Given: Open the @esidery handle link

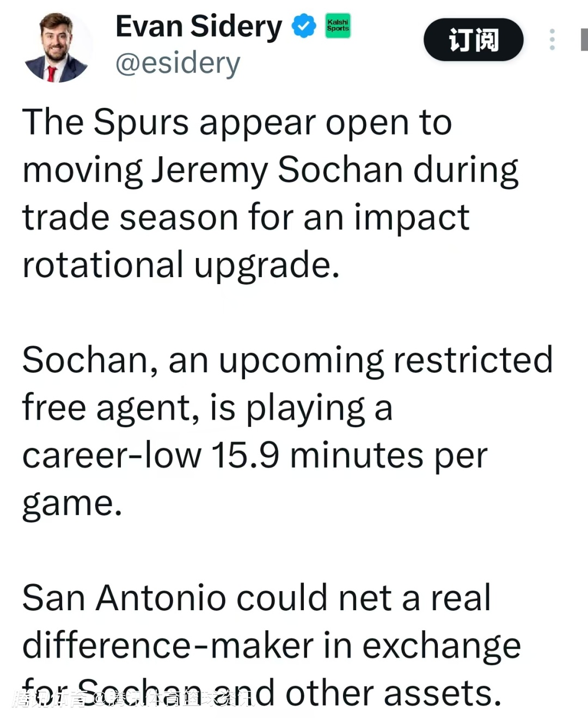Looking at the screenshot, I should point(177,63).
